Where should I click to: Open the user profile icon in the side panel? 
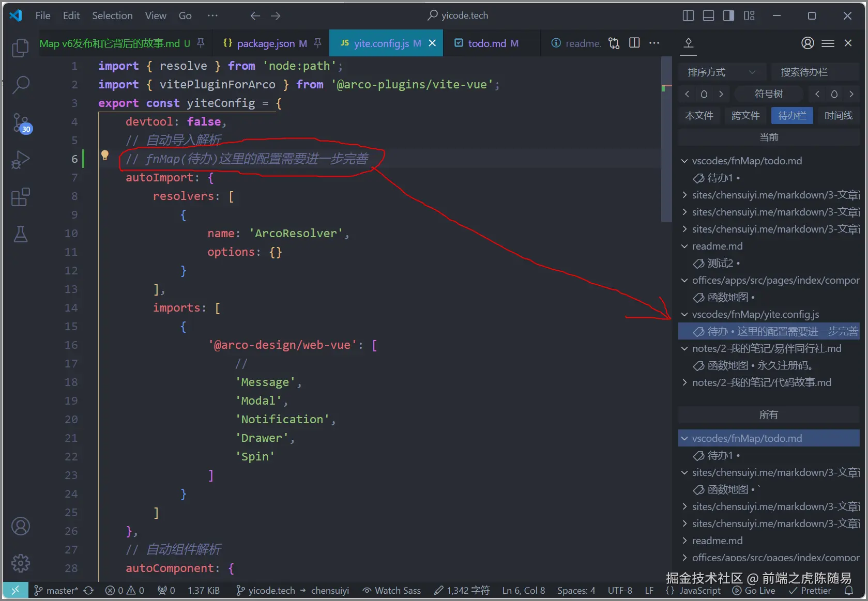point(808,43)
